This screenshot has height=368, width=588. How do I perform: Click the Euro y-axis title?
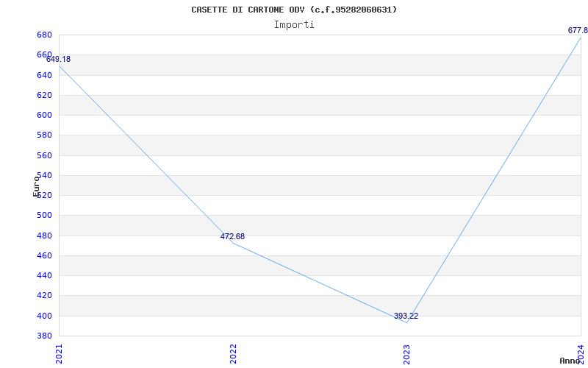coord(36,186)
